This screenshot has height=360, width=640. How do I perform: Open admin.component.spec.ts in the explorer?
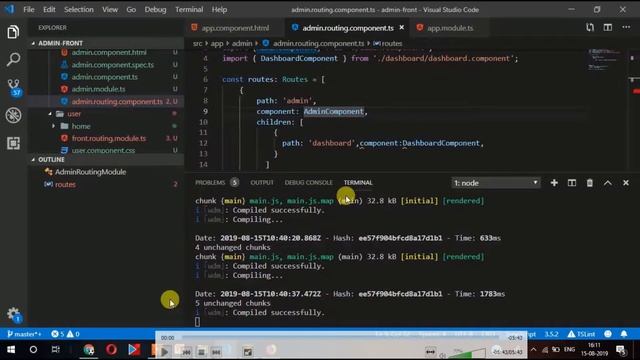point(113,64)
